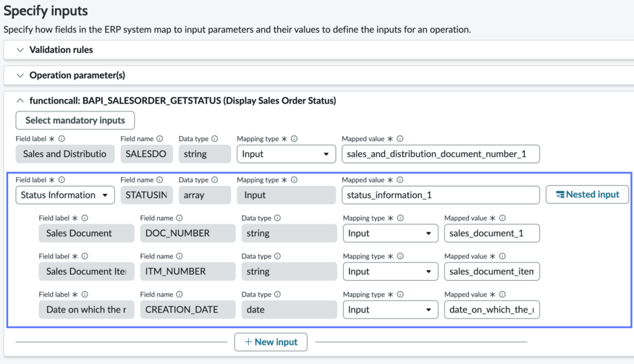Expand the Operation parameter(s) section
Viewport: 634px width, 364px height.
[x=20, y=75]
